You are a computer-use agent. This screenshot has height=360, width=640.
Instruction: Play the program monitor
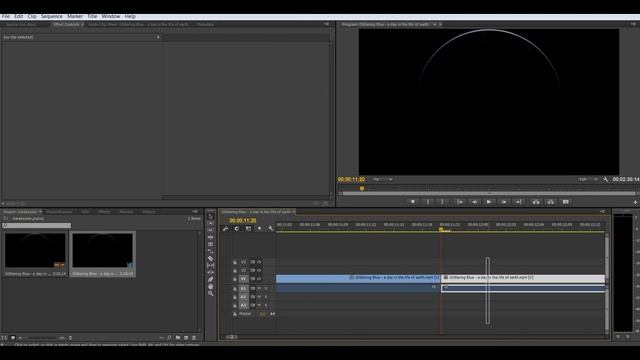pyautogui.click(x=489, y=202)
